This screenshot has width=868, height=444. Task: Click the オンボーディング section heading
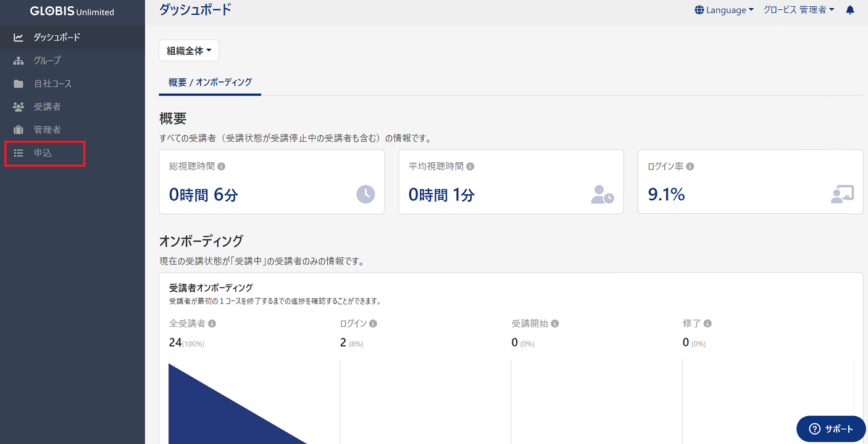click(201, 240)
